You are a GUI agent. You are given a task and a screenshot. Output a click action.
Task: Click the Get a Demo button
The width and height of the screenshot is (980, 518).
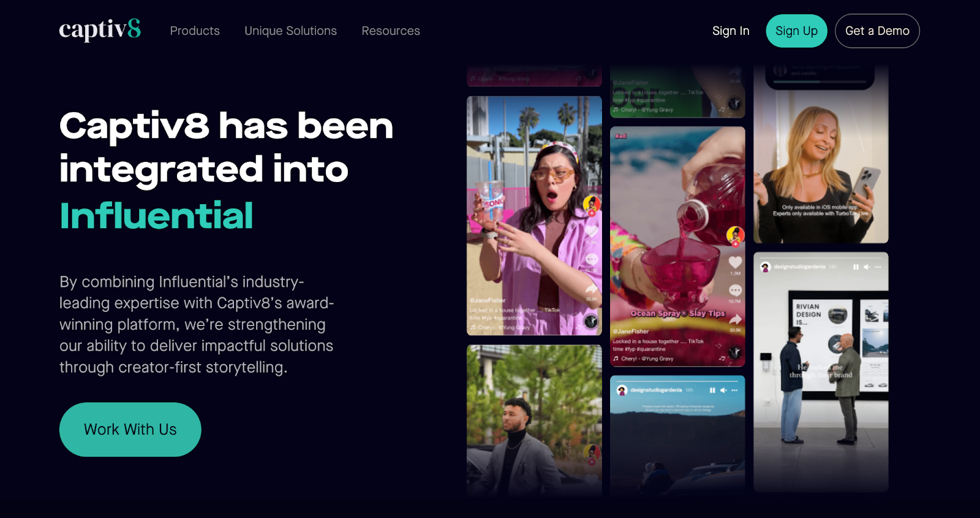877,31
